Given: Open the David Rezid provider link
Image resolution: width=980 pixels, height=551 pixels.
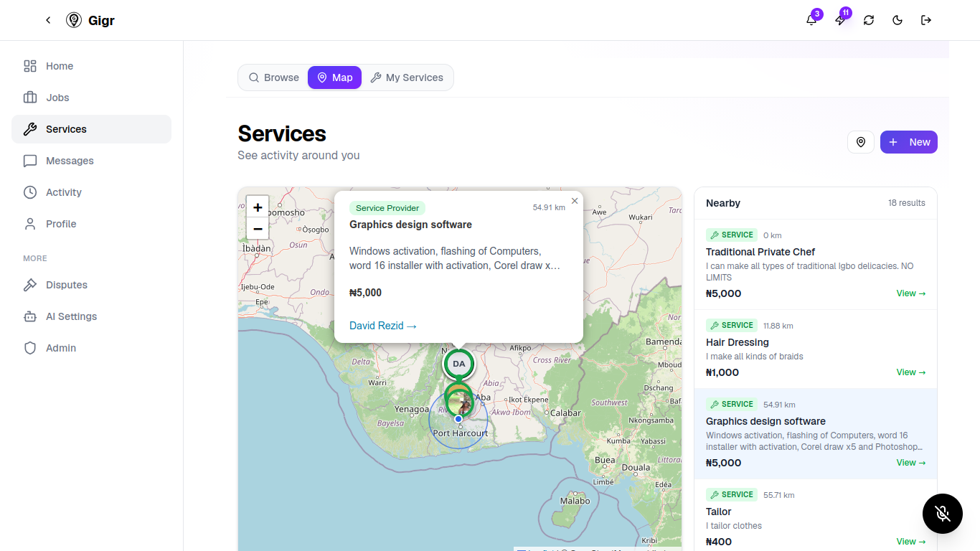Looking at the screenshot, I should coord(383,326).
